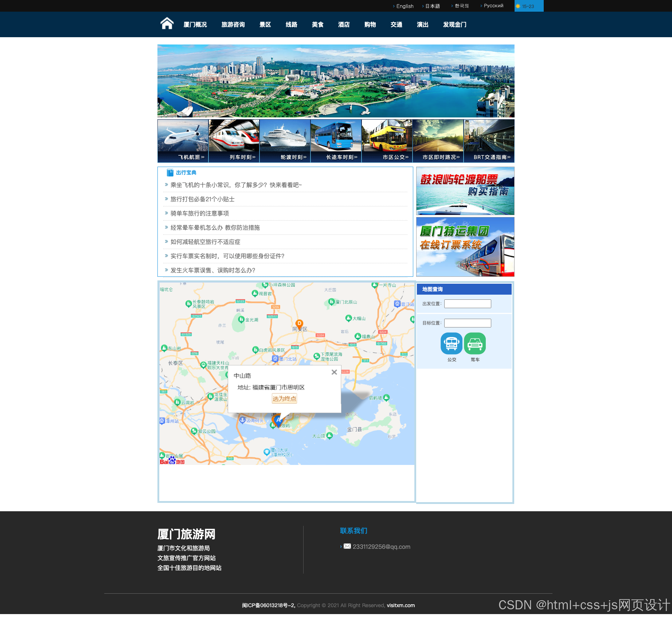Click the 远海码头 port marker
The image size is (672, 617).
pos(242,420)
